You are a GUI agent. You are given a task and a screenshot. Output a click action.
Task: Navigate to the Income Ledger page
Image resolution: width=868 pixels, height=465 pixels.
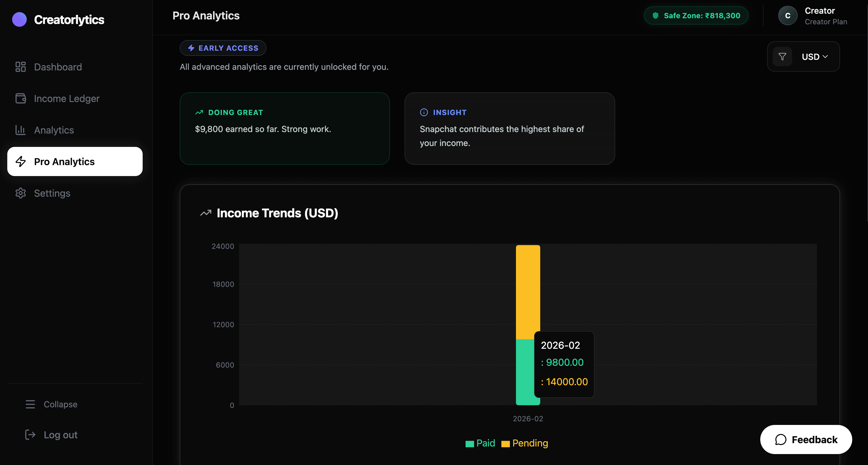(66, 98)
